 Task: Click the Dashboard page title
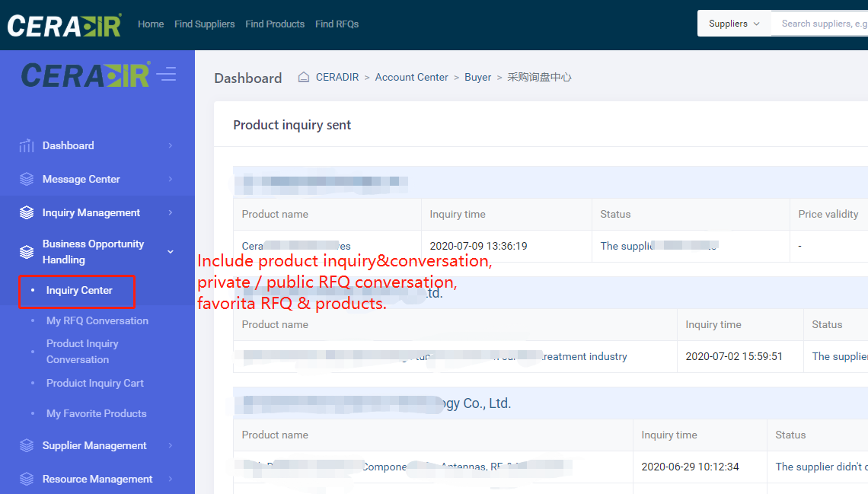coord(248,78)
